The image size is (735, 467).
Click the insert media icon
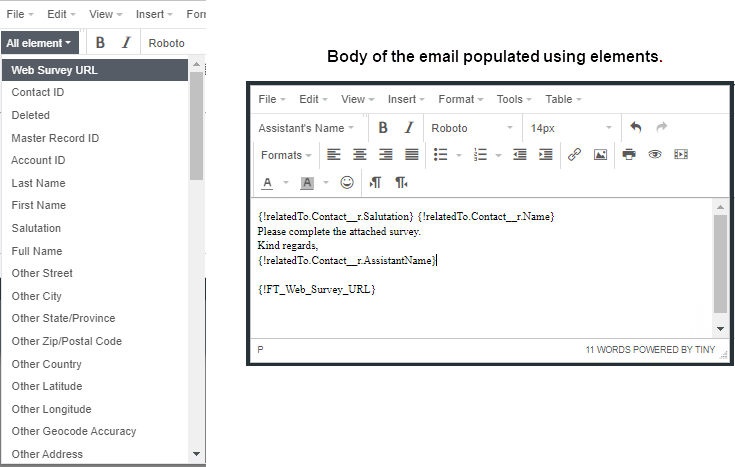coord(681,155)
